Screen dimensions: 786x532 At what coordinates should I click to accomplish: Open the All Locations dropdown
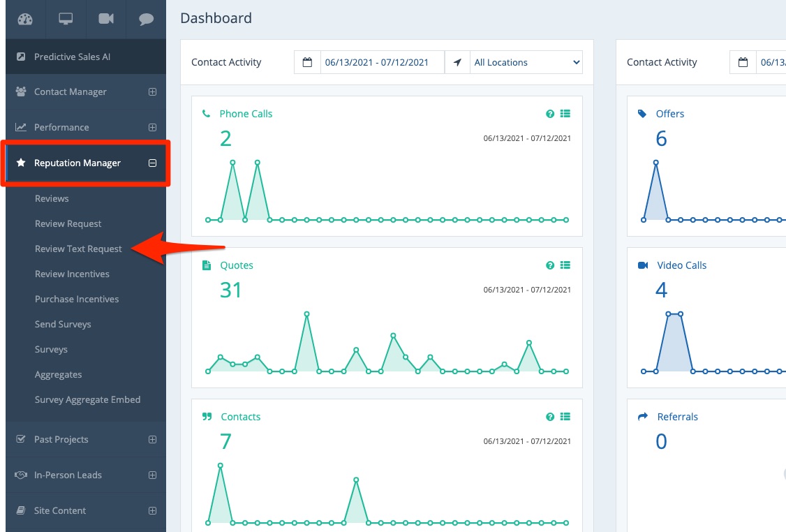coord(526,62)
